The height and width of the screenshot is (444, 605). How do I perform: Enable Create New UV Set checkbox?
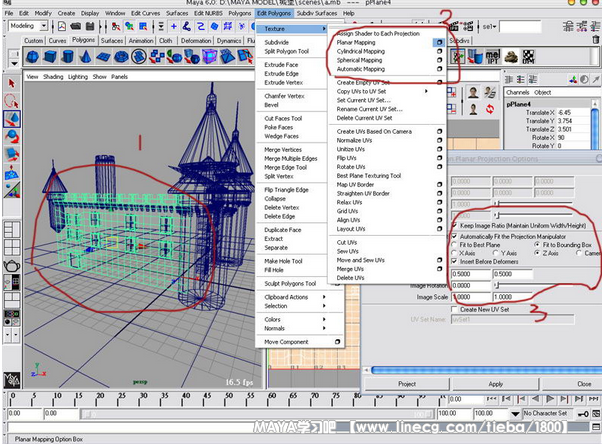(x=455, y=309)
